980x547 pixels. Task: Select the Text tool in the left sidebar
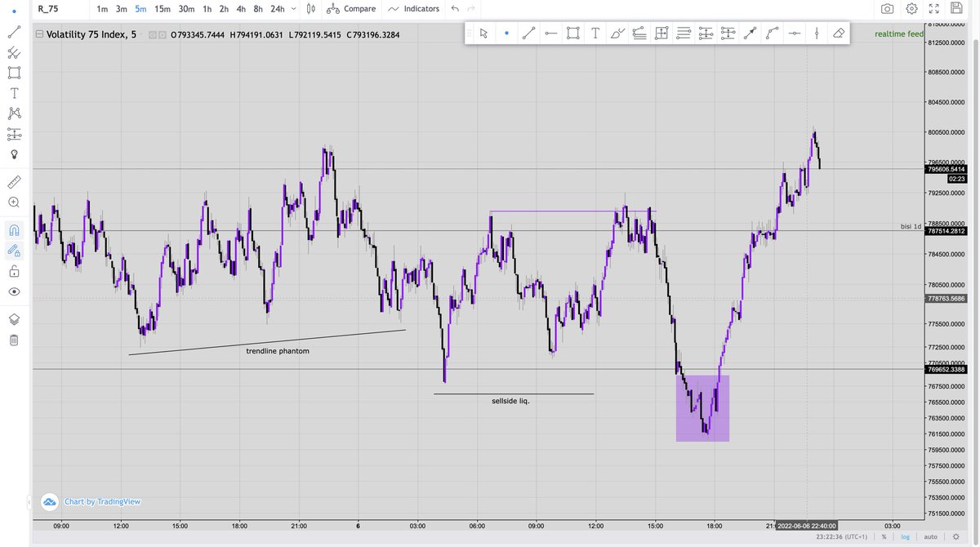[x=13, y=93]
